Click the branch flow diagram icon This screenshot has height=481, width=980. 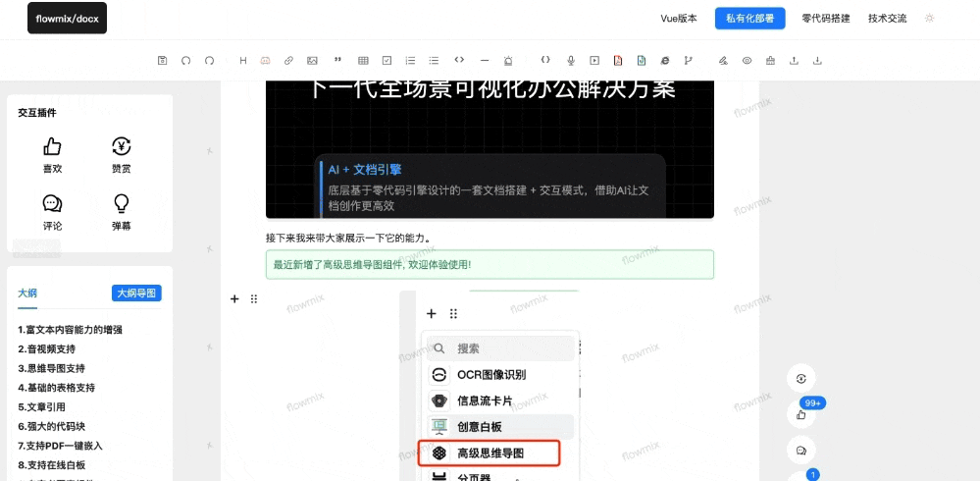click(688, 61)
